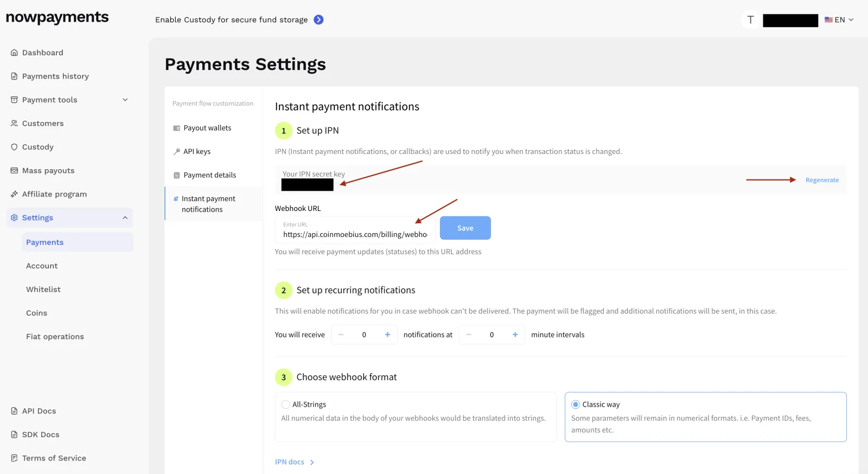Screen dimensions: 868x474
Task: Decrease the notifications count
Action: (x=341, y=335)
